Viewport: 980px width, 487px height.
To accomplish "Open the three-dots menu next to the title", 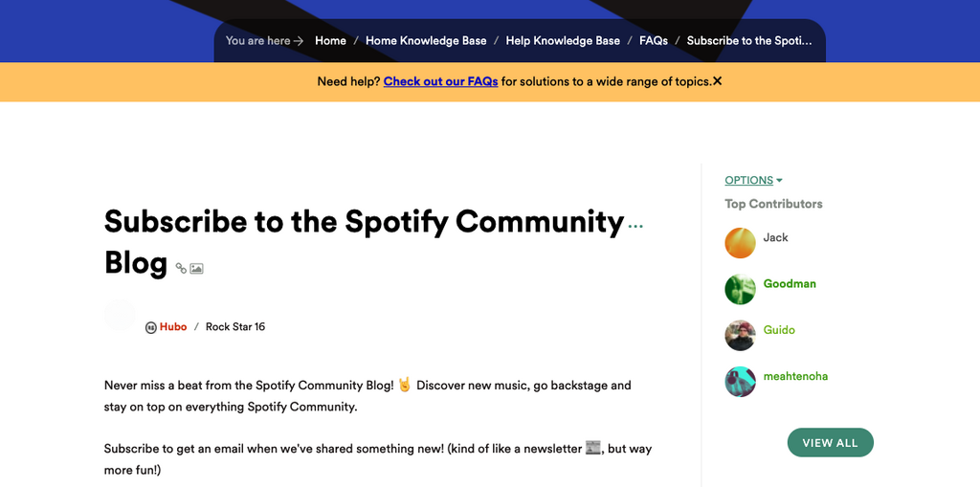I will coord(635,227).
